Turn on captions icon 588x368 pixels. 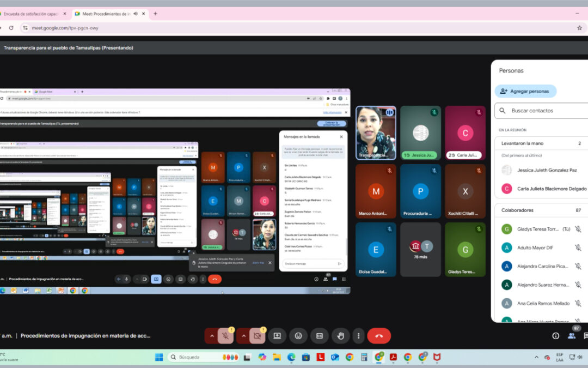tap(320, 336)
